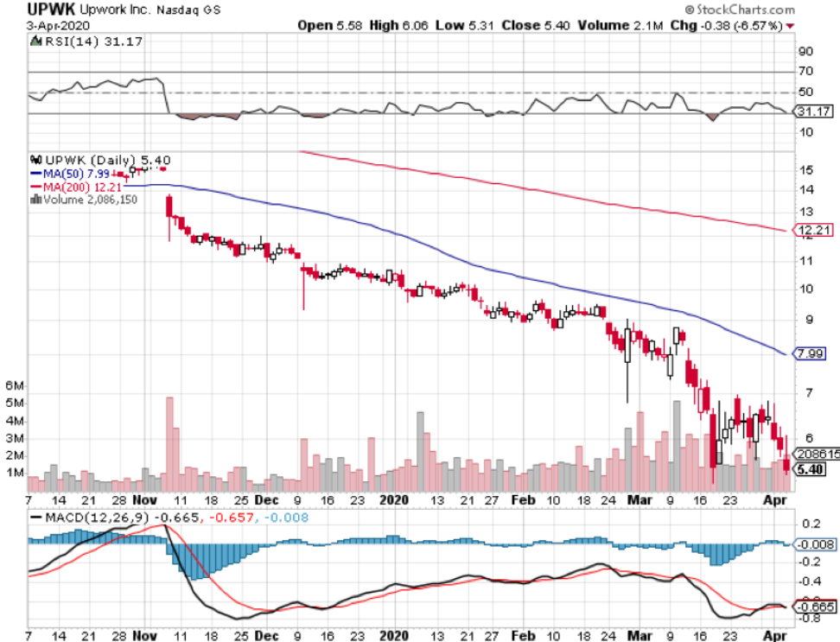The width and height of the screenshot is (840, 642).
Task: Click the Dec label on MACD axis
Action: point(266,636)
